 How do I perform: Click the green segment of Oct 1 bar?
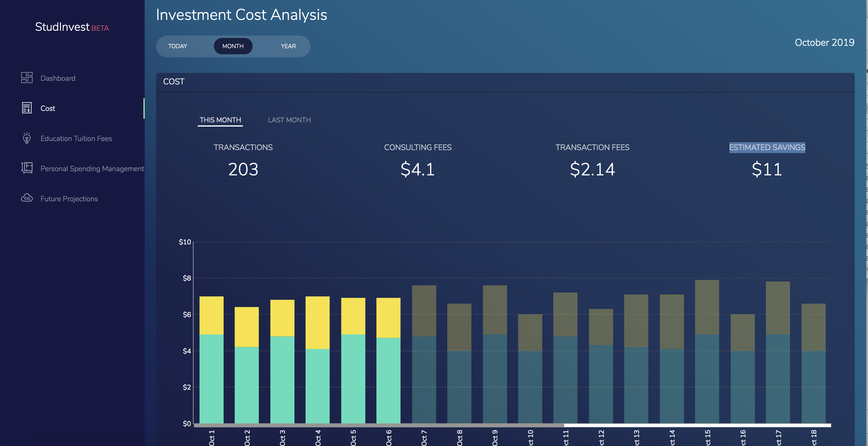point(211,378)
